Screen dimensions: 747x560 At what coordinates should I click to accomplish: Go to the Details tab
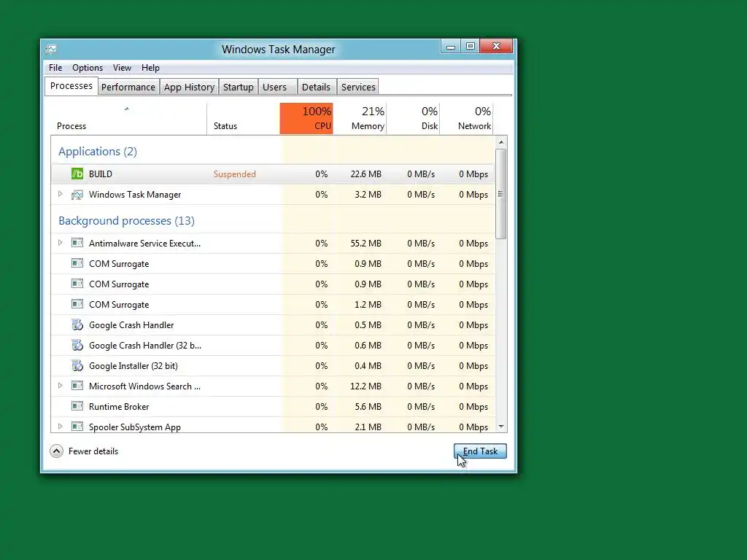[316, 87]
